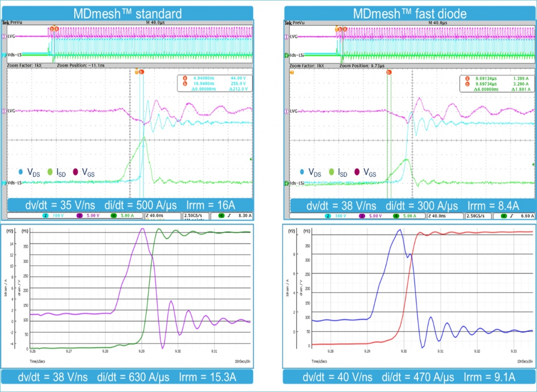This screenshot has width=537, height=392.
Task: Click cursor a marker in standard overview strip
Action: [x=57, y=29]
